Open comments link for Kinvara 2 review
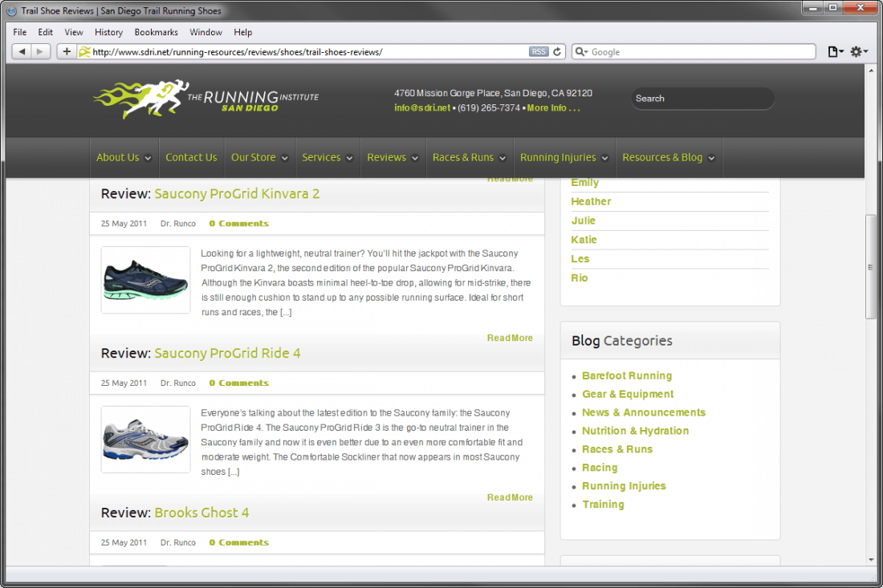This screenshot has width=883, height=588. click(238, 223)
